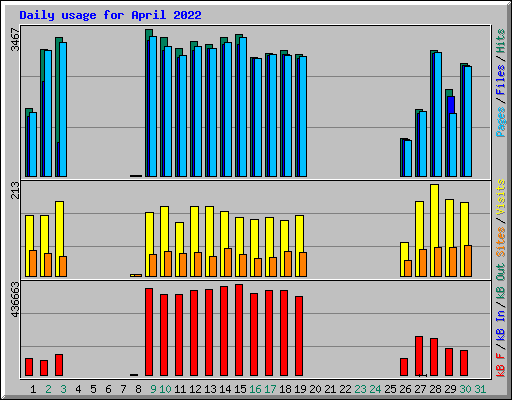Click the red kB bar for day 12
The width and height of the screenshot is (512, 400).
194,333
